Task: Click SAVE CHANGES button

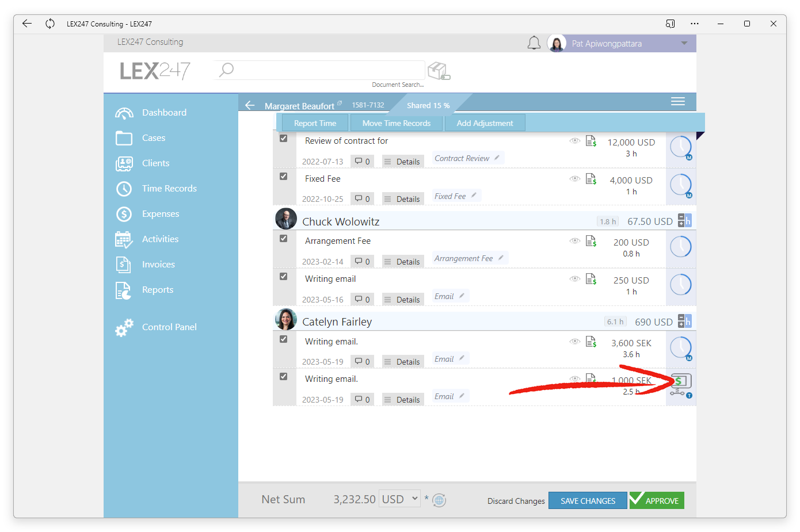Action: click(x=588, y=501)
